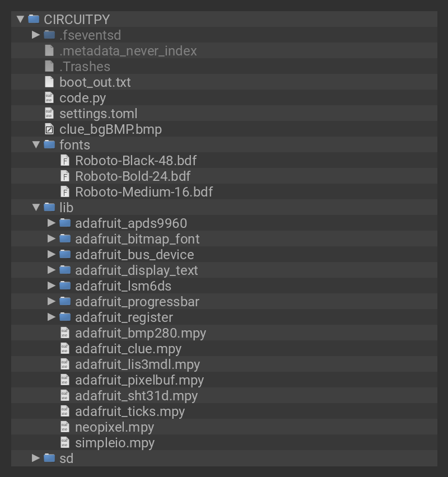
Task: Select adafruit_clue.mpy in the tree
Action: tap(128, 349)
